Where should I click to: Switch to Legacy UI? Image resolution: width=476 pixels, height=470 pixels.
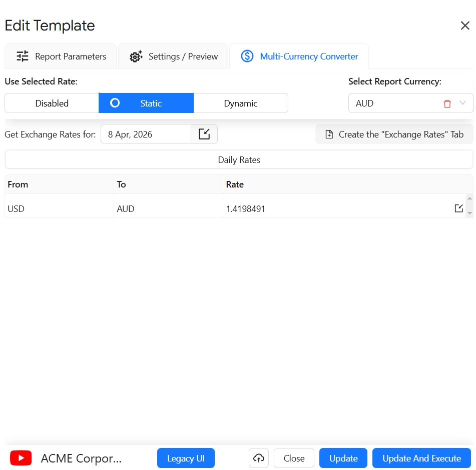click(186, 458)
